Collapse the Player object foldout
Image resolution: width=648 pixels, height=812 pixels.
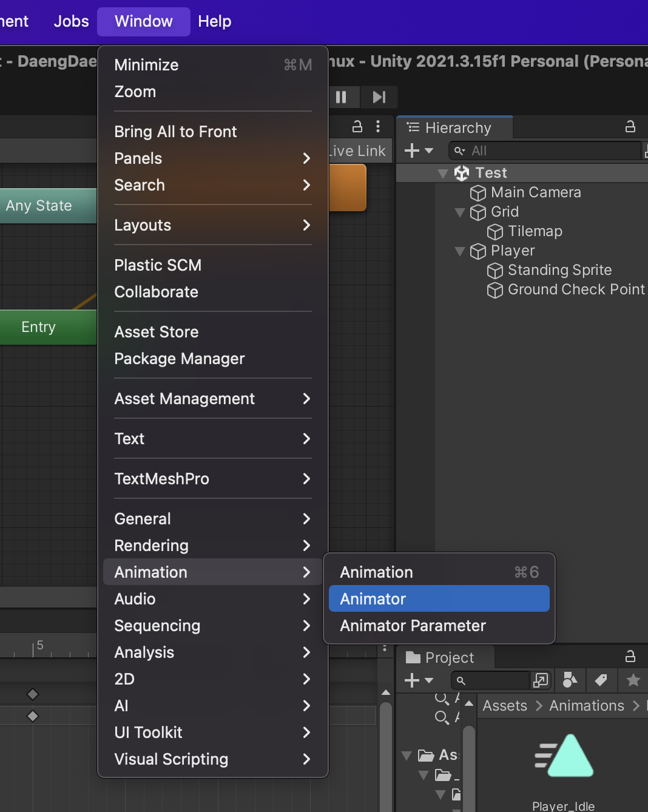click(x=460, y=251)
